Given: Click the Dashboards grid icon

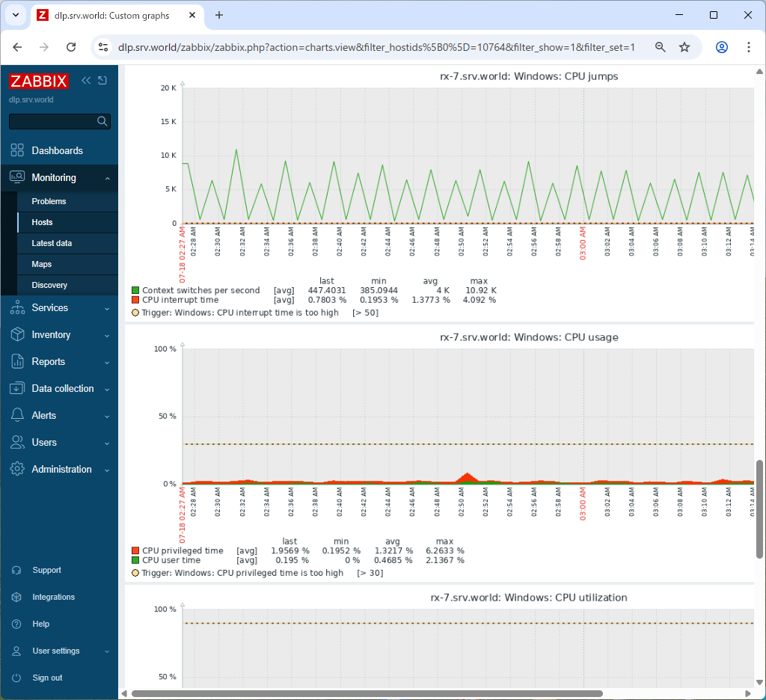Looking at the screenshot, I should coord(17,150).
